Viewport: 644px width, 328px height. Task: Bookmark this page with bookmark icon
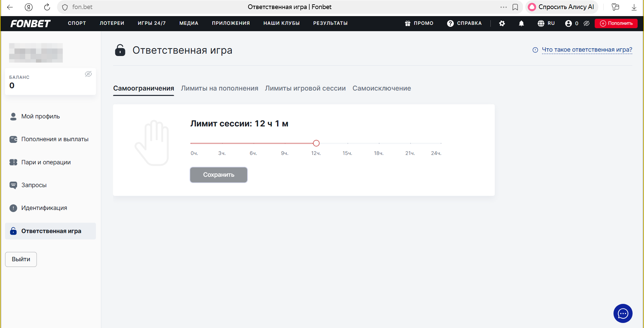pos(515,7)
